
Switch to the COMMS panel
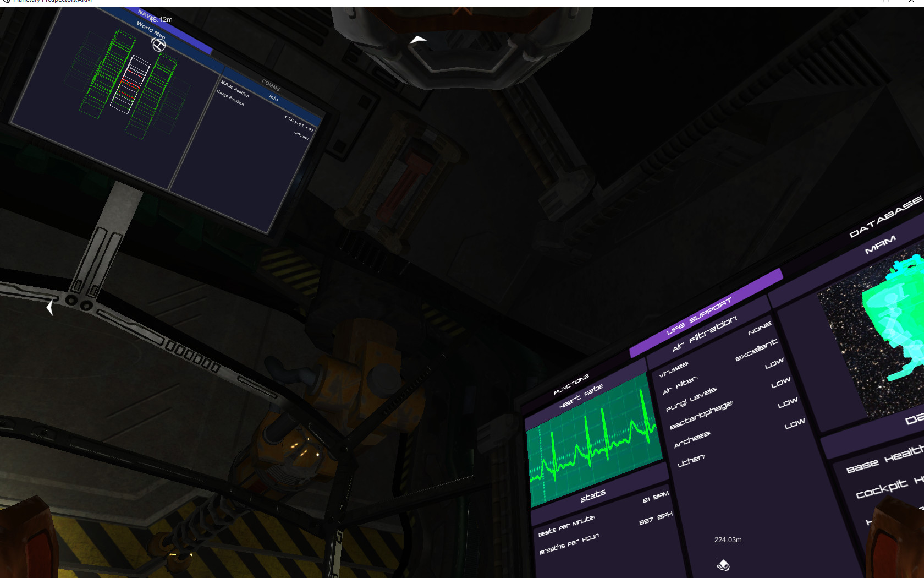(272, 86)
